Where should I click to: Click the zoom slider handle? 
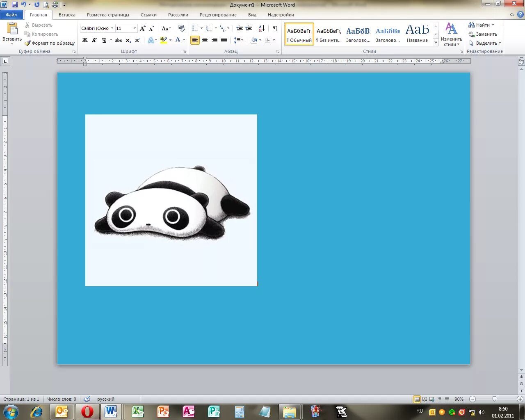(x=494, y=399)
